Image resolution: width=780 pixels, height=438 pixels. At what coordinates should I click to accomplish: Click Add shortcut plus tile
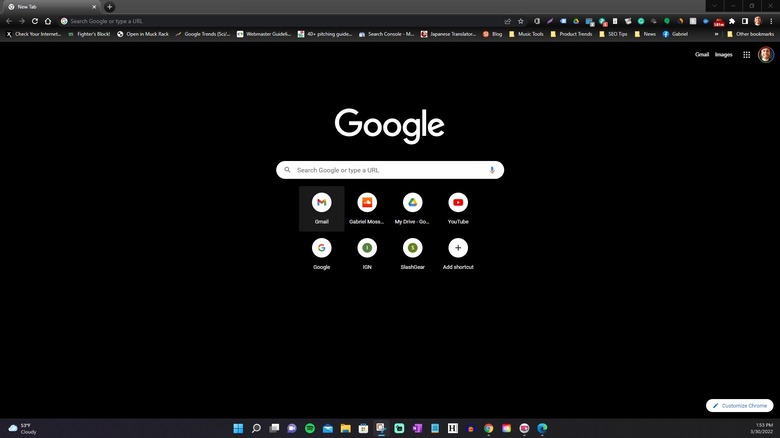tap(458, 254)
